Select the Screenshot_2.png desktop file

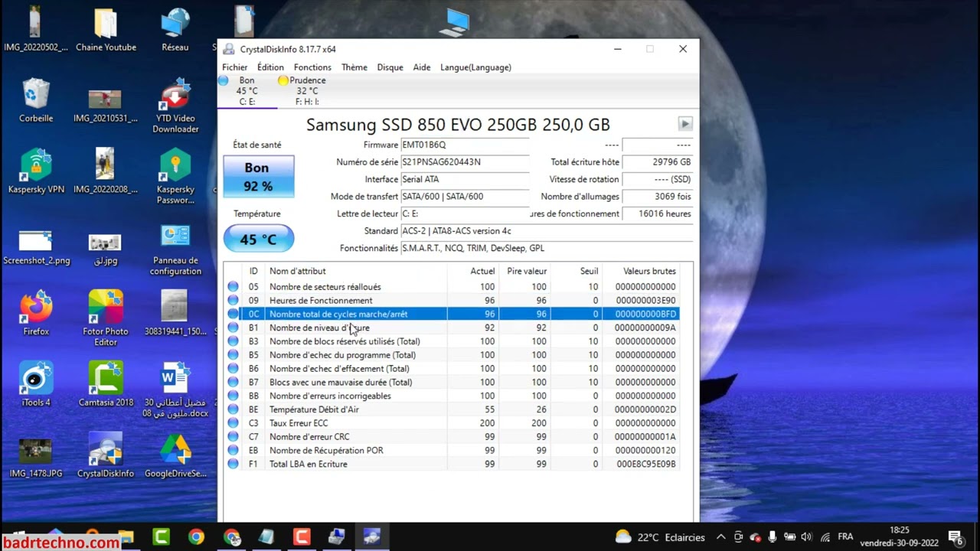click(x=36, y=247)
